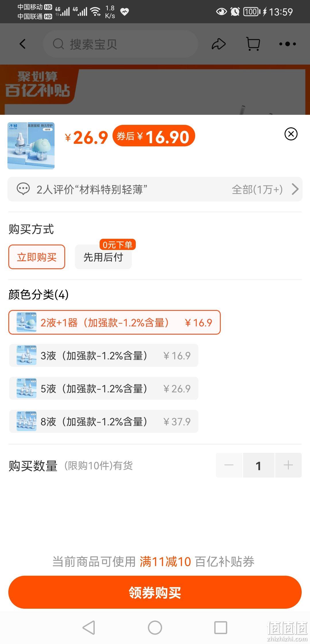Open the share arrow icon
The image size is (310, 644).
point(219,44)
